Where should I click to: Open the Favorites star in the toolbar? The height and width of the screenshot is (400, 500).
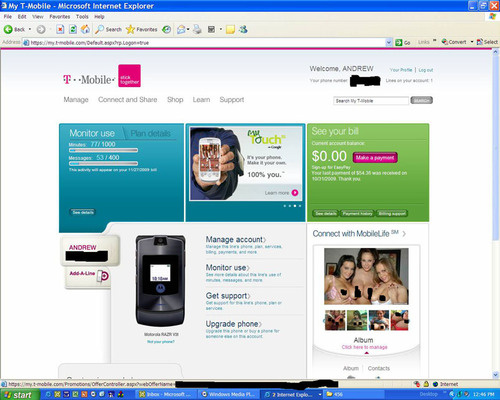coord(141,29)
